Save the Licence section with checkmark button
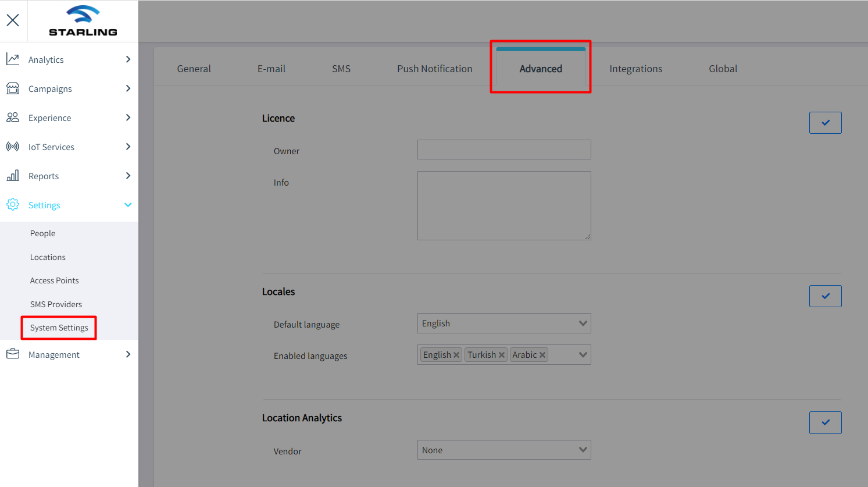This screenshot has width=868, height=487. pos(826,123)
